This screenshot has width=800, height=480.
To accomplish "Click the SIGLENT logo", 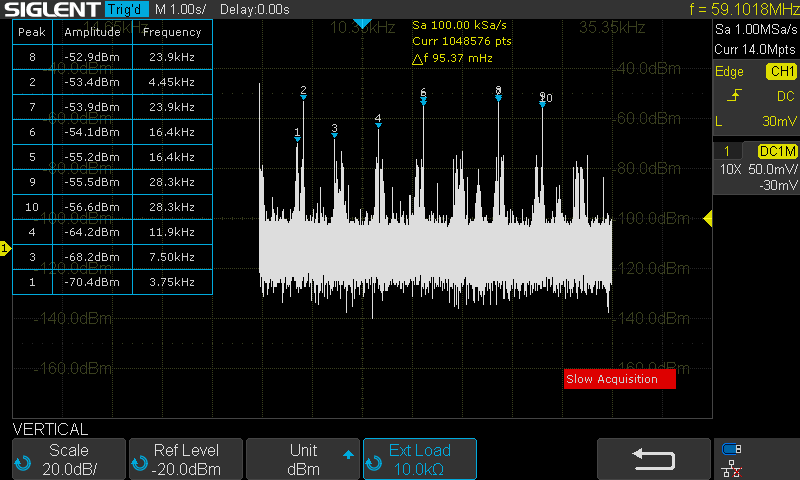I will pos(52,9).
